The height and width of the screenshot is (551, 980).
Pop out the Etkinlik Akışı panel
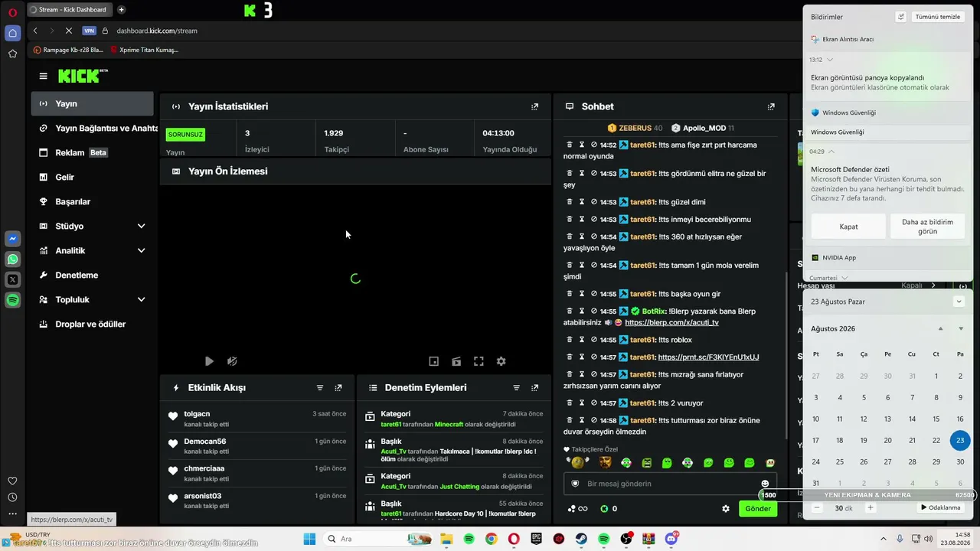tap(338, 388)
